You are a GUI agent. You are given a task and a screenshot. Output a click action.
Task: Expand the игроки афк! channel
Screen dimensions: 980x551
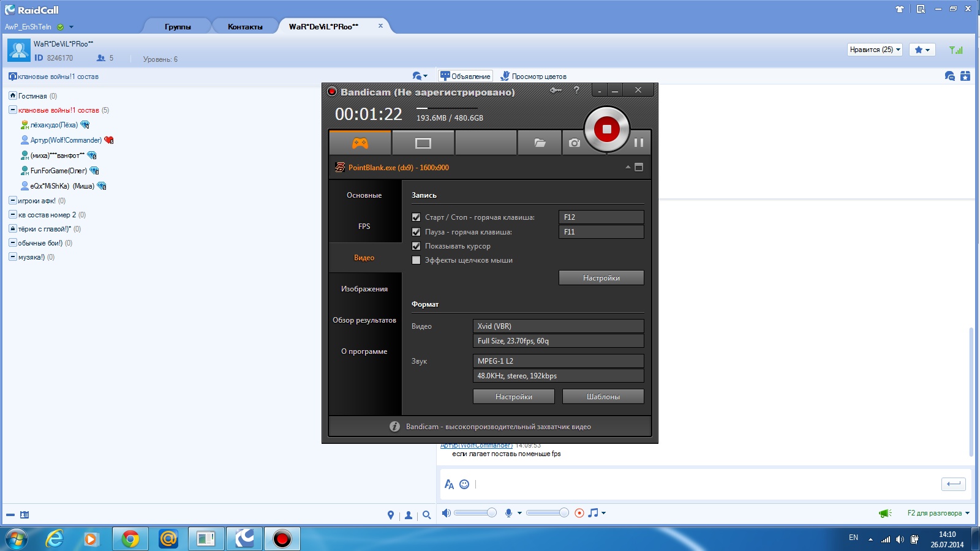point(13,200)
